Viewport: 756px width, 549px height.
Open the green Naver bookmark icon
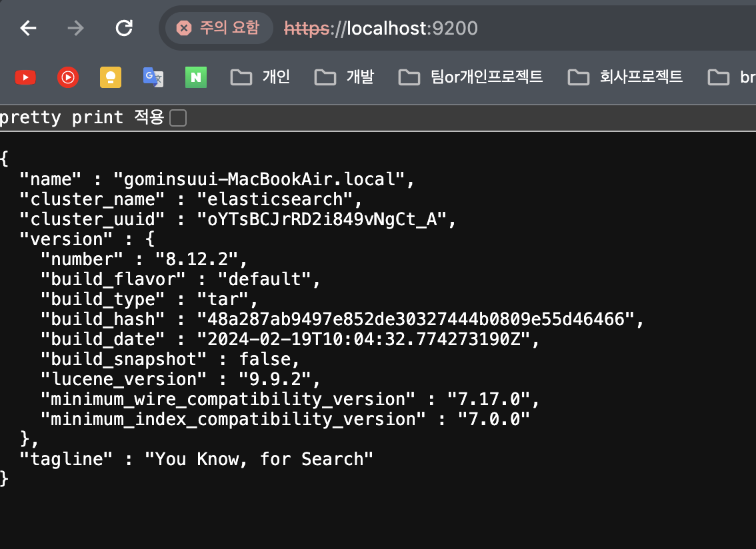click(196, 77)
